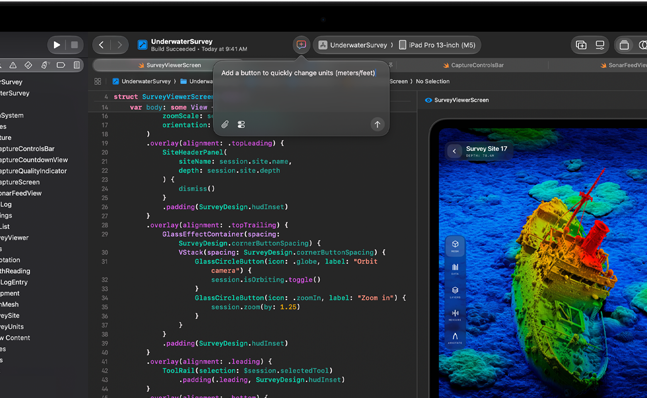Open the breakpoint navigator tag icon
This screenshot has width=647, height=398.
tap(61, 65)
